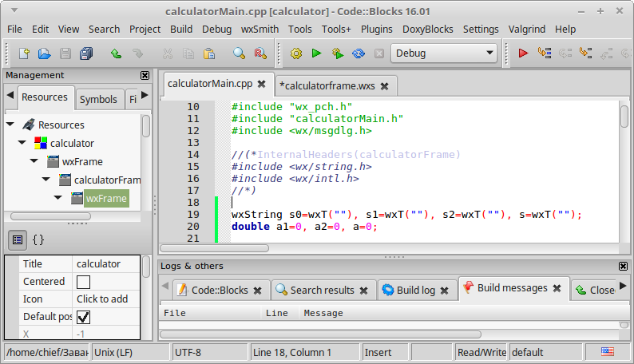Collapse the highlighted wxFrame node

coord(57,198)
